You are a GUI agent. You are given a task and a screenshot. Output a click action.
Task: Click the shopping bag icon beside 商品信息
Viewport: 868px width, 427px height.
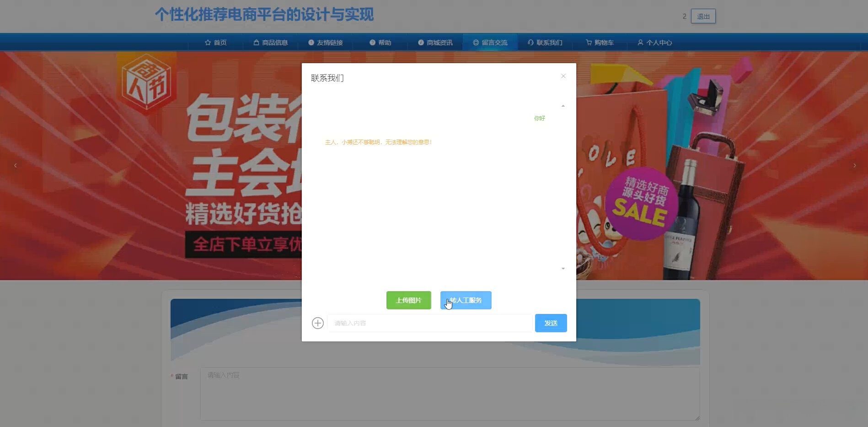(x=257, y=42)
